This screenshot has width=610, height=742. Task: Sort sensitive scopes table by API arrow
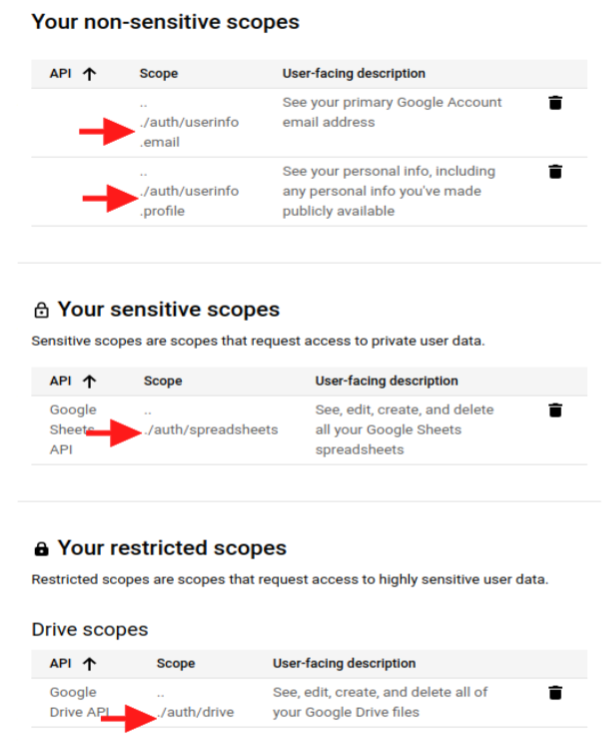click(89, 381)
